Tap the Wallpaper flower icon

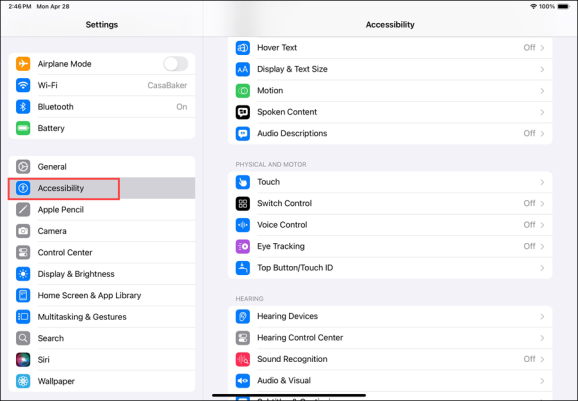pyautogui.click(x=23, y=381)
